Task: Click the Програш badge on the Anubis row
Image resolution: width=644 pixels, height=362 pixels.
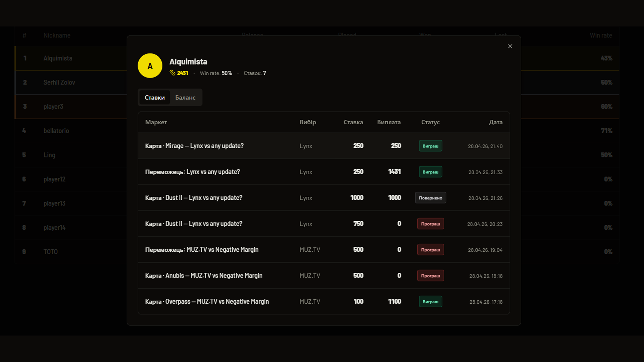Action: click(x=430, y=276)
